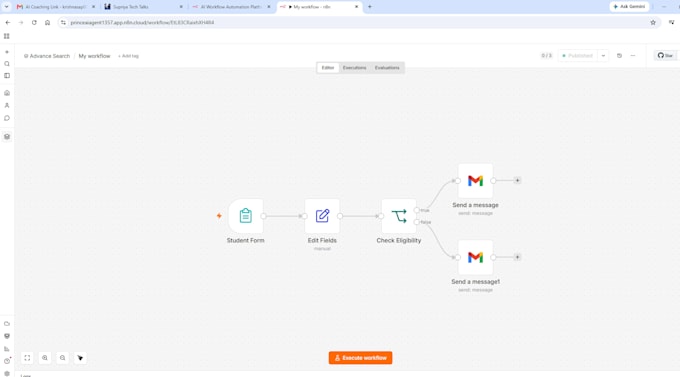Open browser home page icon
The height and width of the screenshot is (377, 680).
47,23
